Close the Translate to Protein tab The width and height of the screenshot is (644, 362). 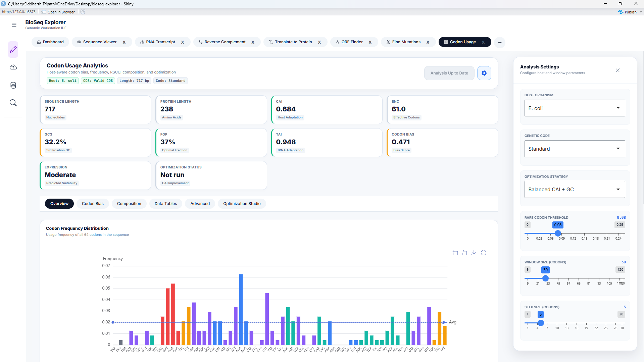[x=319, y=42]
